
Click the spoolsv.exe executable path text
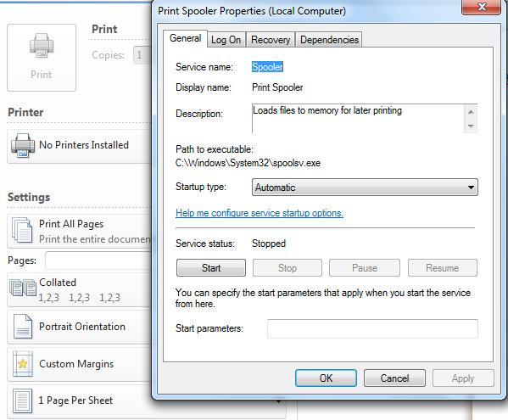[248, 163]
